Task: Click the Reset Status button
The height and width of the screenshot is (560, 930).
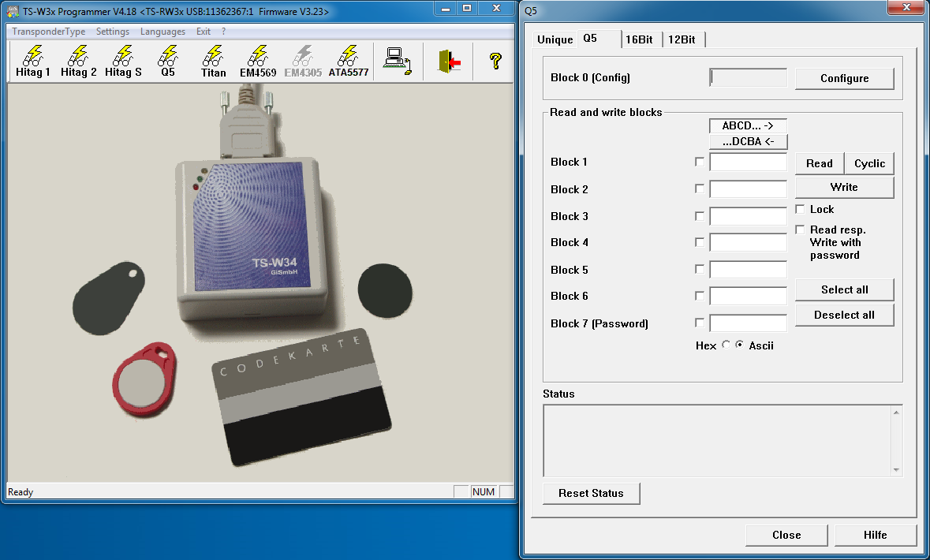Action: 591,493
